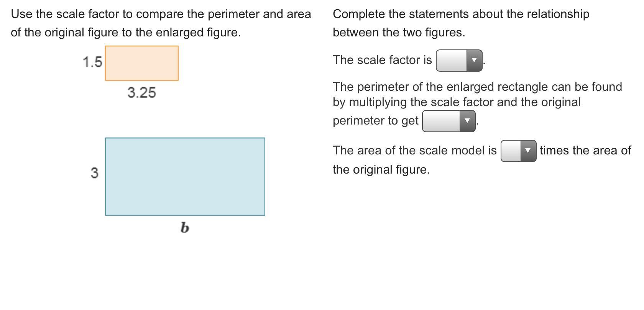Click the 'the original figure.' closing text
The height and width of the screenshot is (310, 644).
[381, 170]
